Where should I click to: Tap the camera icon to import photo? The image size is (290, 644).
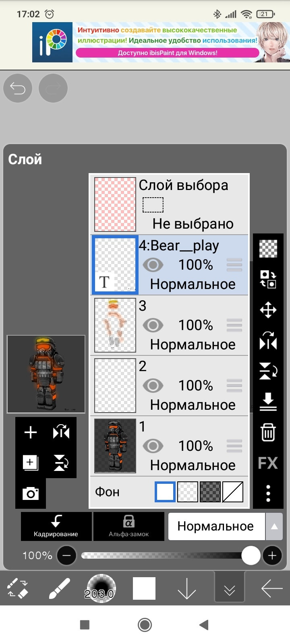click(x=31, y=493)
